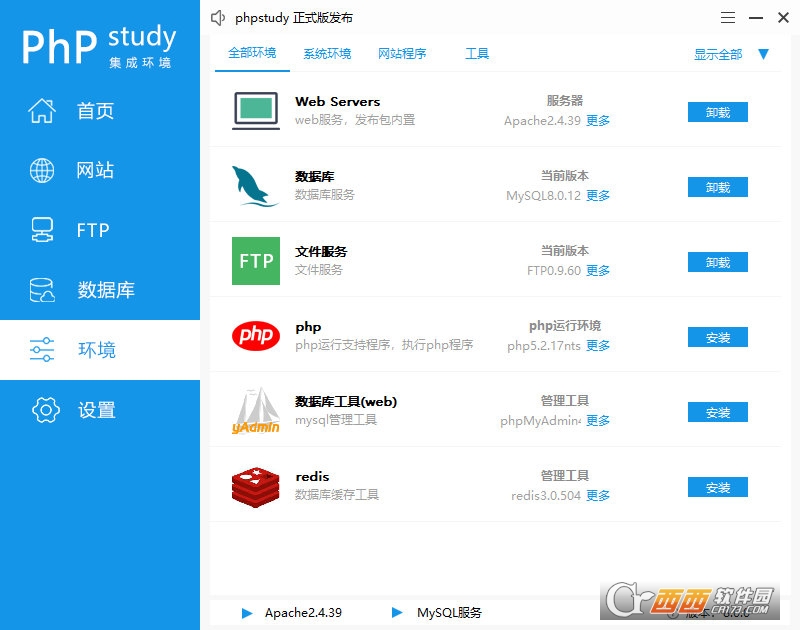Click the green FTP file service icon
The width and height of the screenshot is (800, 630).
click(x=256, y=261)
